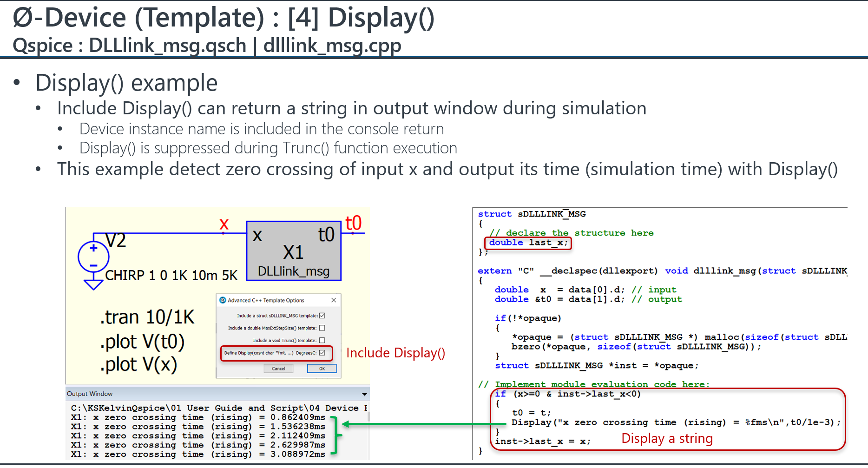The width and height of the screenshot is (868, 468).
Task: Click the output line showing 2.112409ms
Action: point(198,436)
